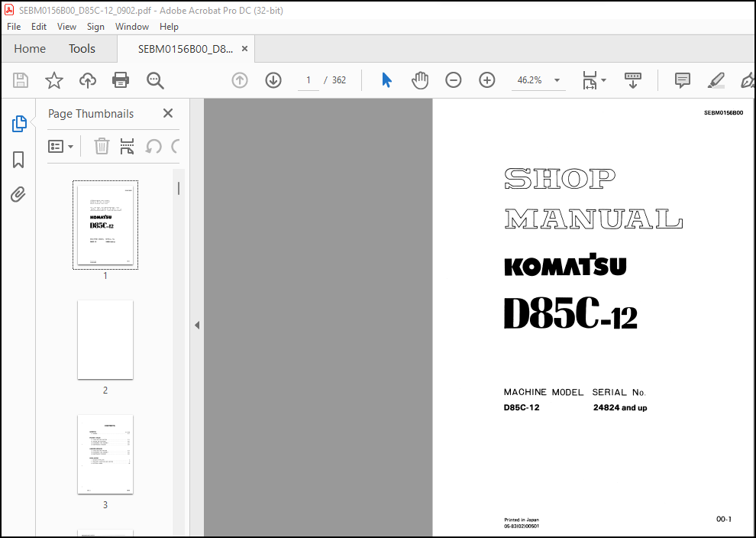Delete selected page thumbnails
Viewport: 756px width, 538px height.
[102, 146]
